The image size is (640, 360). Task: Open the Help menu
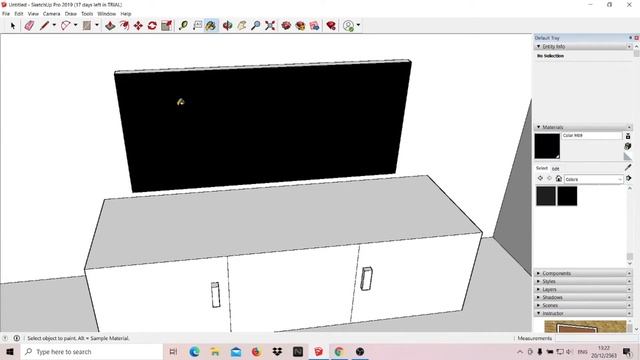(126, 14)
